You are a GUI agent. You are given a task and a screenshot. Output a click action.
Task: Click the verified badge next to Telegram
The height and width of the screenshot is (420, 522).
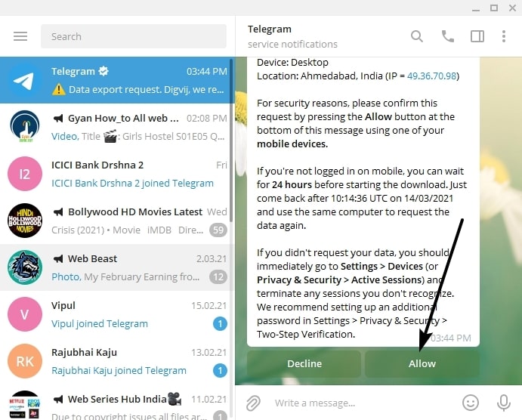pos(103,71)
